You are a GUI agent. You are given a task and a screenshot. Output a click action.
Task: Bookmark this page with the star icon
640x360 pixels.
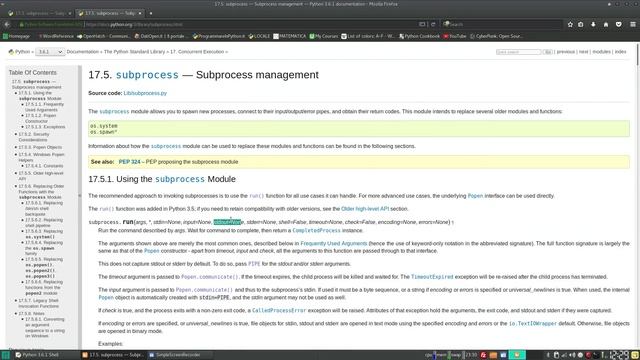pos(570,24)
